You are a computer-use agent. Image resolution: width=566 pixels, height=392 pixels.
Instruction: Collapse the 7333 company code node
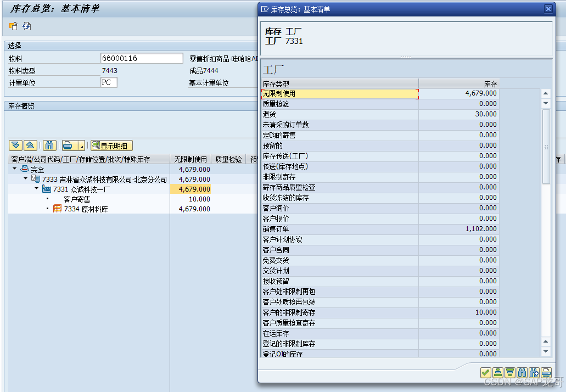[25, 178]
